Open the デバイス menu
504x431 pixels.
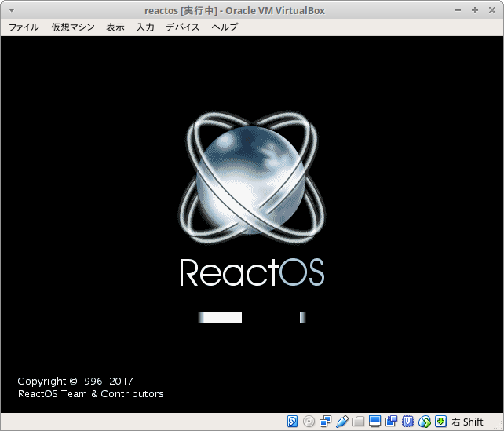pos(183,27)
